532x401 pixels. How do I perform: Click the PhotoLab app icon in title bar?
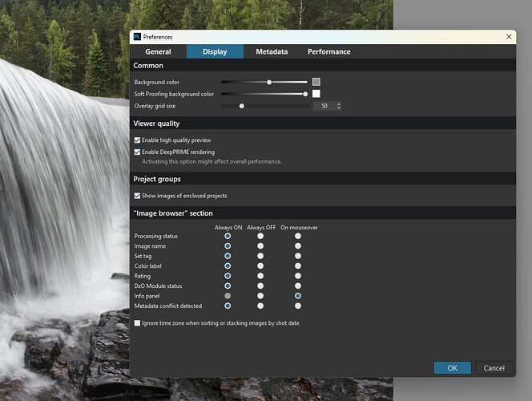click(137, 37)
